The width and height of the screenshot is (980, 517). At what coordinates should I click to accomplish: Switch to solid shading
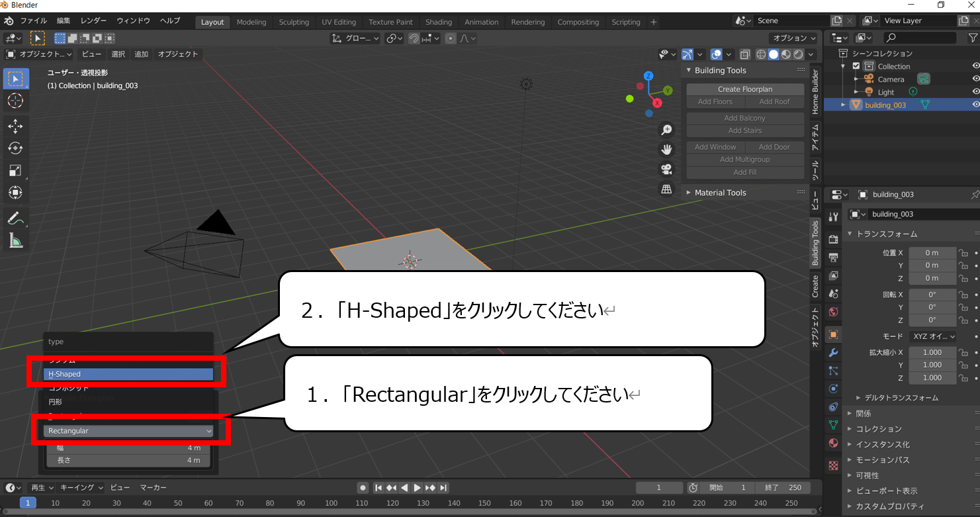(774, 54)
